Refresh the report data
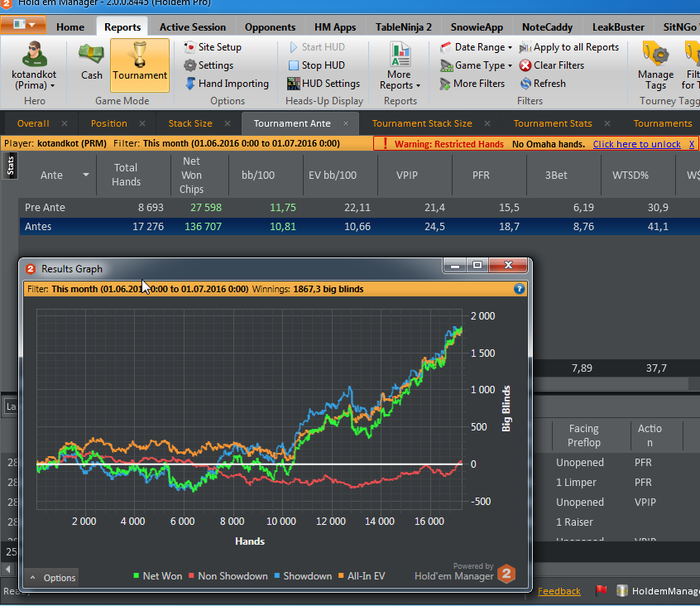The height and width of the screenshot is (606, 700). pyautogui.click(x=543, y=84)
